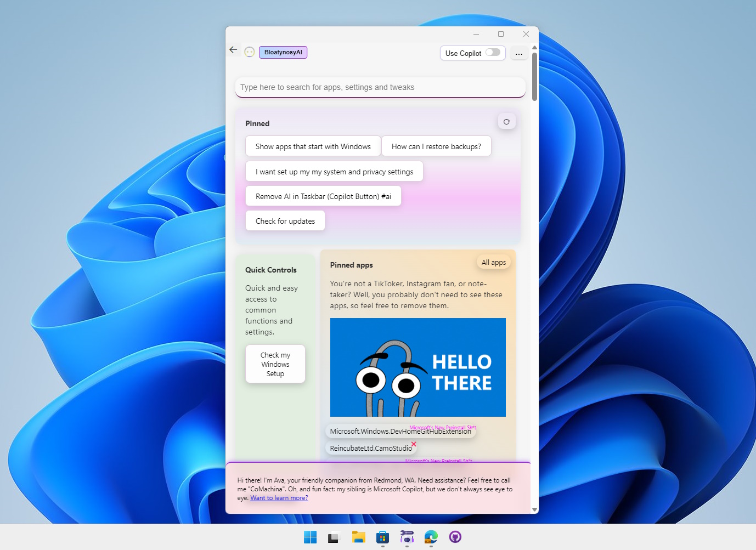The image size is (756, 550).
Task: Open Microsoft Store from the taskbar
Action: click(383, 537)
